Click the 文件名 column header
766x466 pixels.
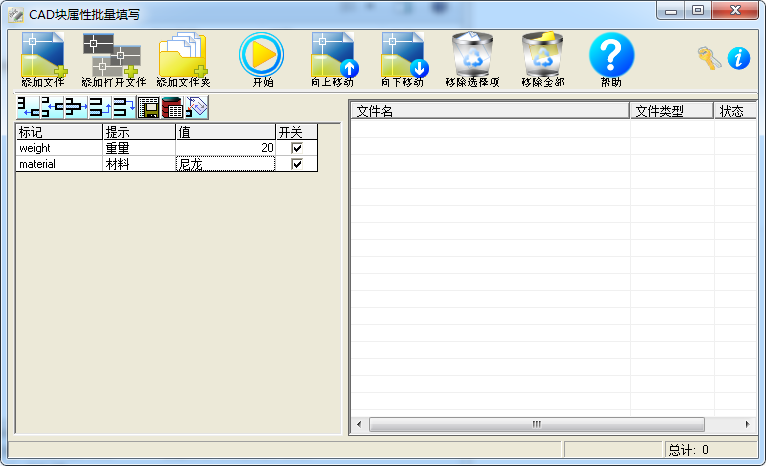490,111
